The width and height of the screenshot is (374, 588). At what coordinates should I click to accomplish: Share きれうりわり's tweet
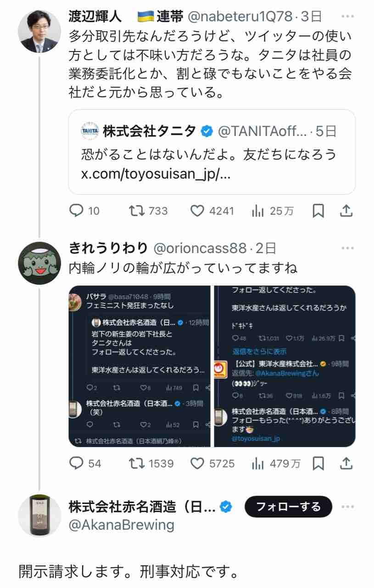tap(346, 463)
